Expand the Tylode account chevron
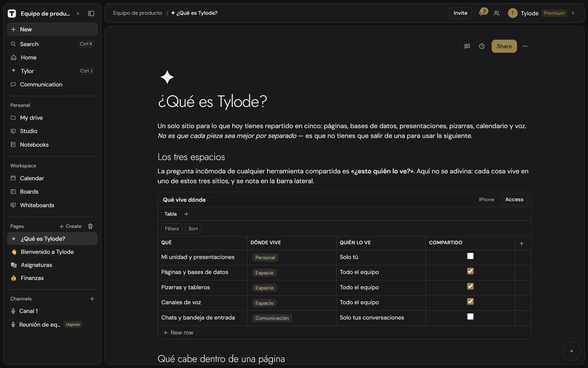Screen dimensions: 588x368 point(573,13)
